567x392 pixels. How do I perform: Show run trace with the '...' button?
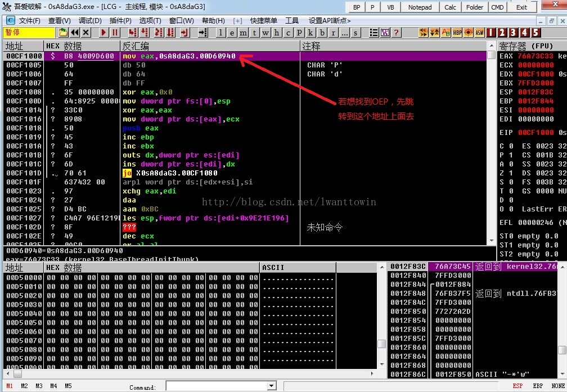[344, 33]
